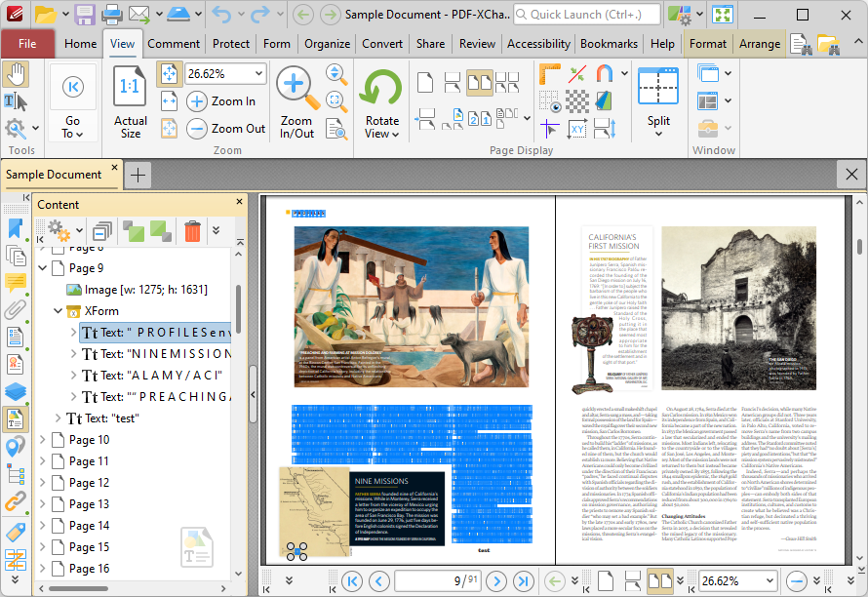Open the Zoom In/Out tool
Image resolution: width=868 pixels, height=597 pixels.
[x=296, y=101]
